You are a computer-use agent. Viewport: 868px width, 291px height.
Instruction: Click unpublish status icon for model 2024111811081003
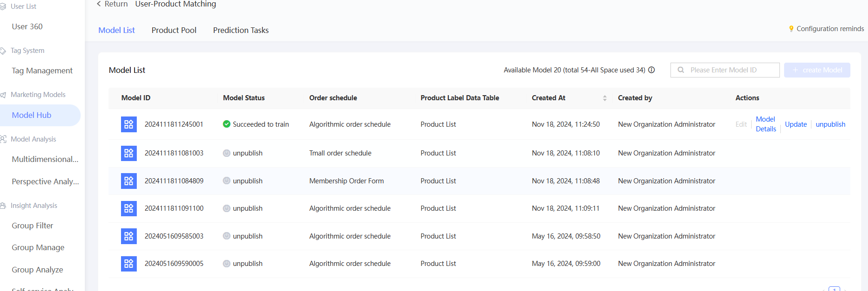pos(227,153)
